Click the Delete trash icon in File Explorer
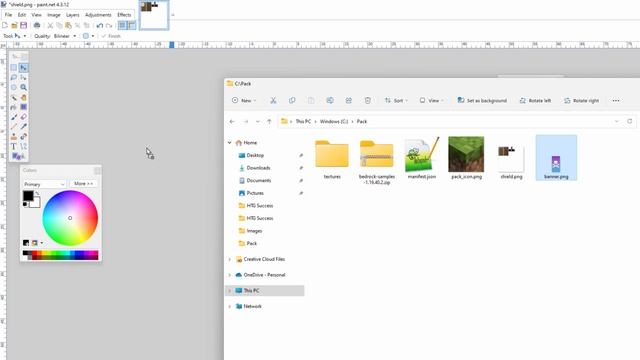The width and height of the screenshot is (640, 360). [x=367, y=100]
